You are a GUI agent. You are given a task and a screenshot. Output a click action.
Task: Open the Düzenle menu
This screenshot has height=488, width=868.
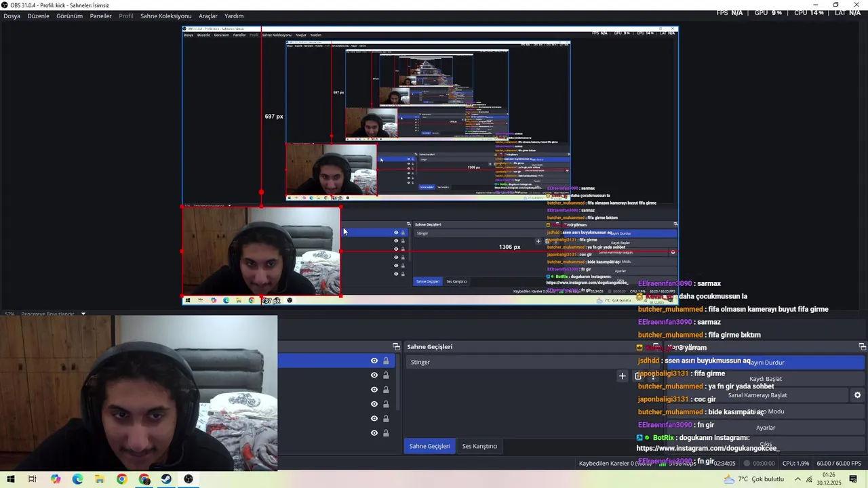click(38, 16)
